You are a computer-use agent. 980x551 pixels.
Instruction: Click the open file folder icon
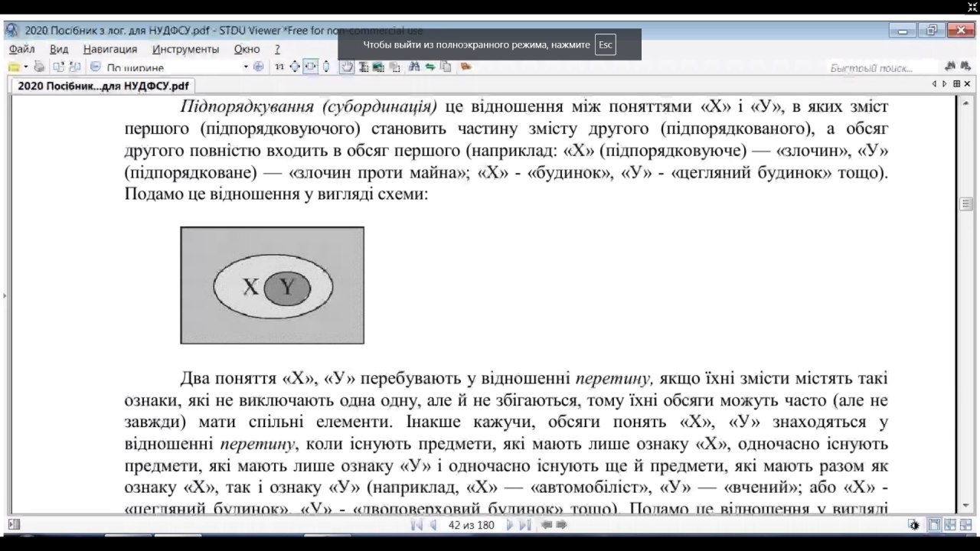tap(14, 67)
